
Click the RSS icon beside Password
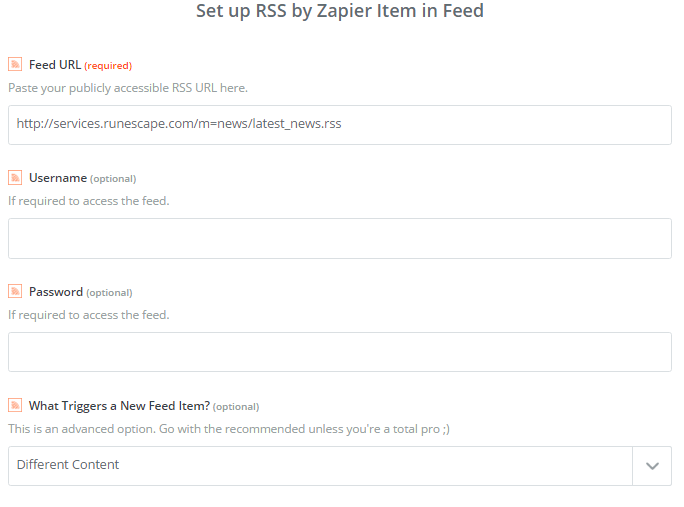(15, 292)
